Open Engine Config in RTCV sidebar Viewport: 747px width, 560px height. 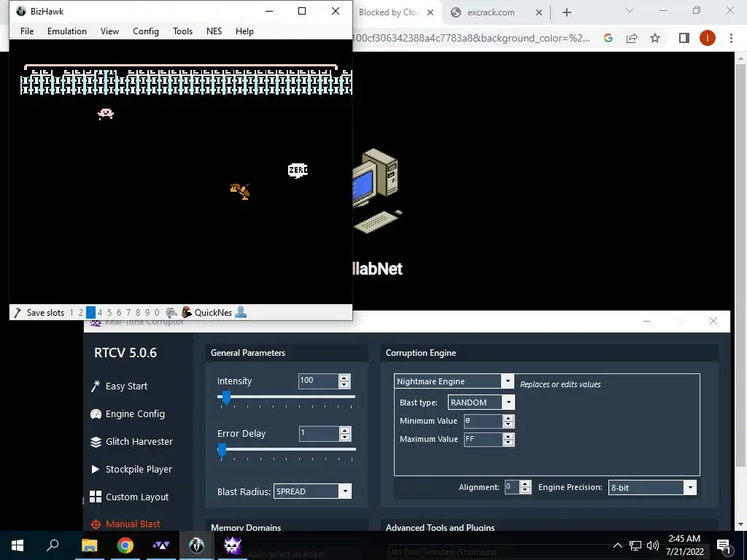point(128,414)
